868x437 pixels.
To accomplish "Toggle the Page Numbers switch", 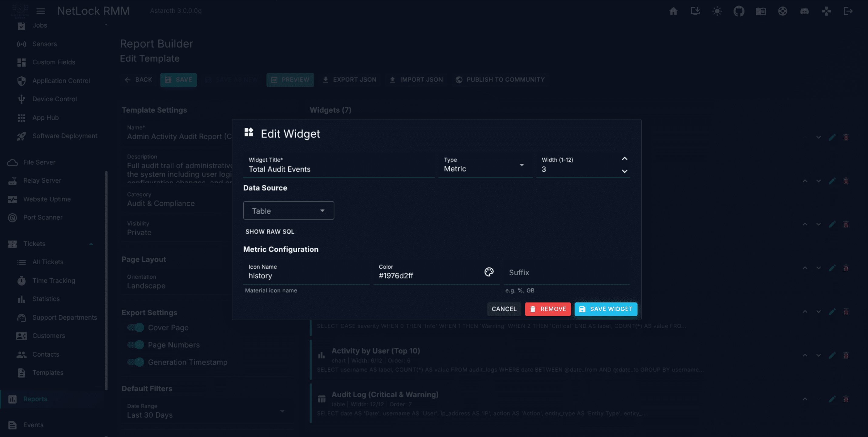I will [x=135, y=345].
